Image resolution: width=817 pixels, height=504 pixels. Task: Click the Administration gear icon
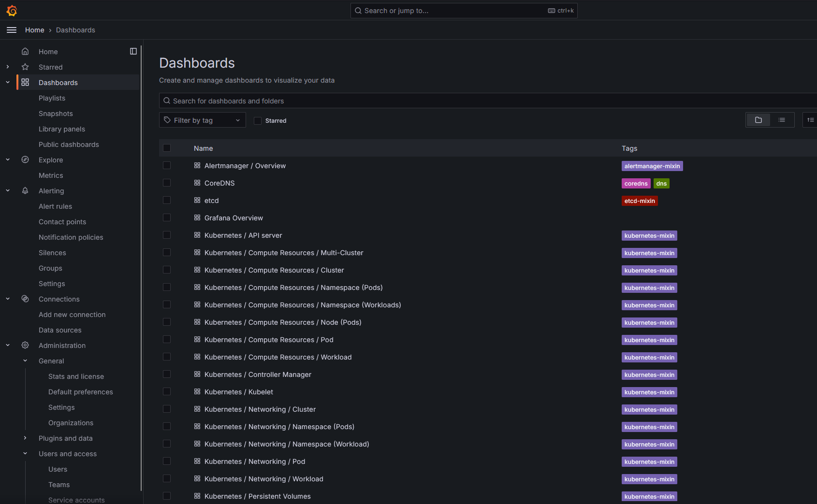25,345
